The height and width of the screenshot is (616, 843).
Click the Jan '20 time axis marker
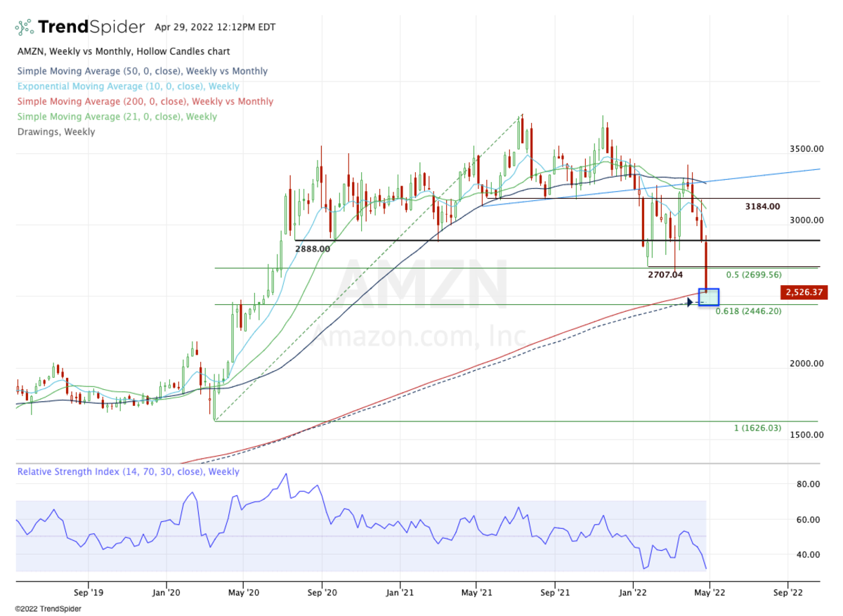point(167,591)
